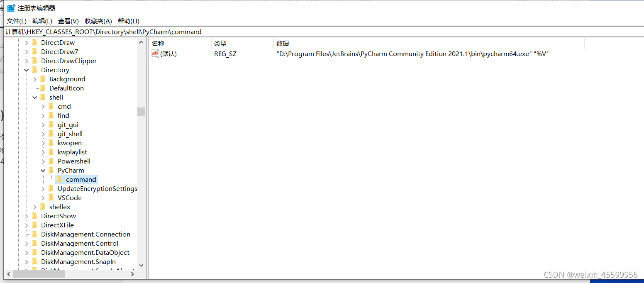644x283 pixels.
Task: Click the shell folder icon
Action: tap(43, 97)
